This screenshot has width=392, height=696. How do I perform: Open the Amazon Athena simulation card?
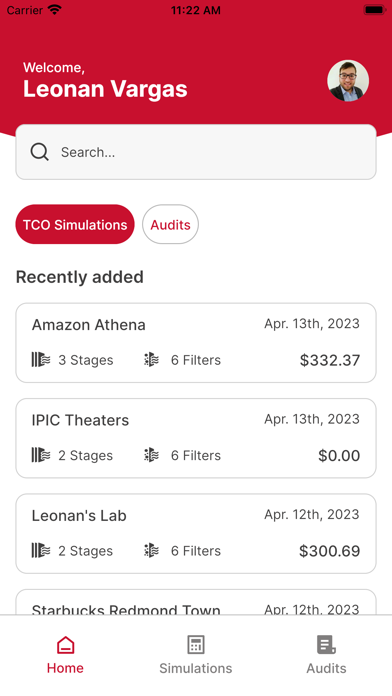click(196, 343)
